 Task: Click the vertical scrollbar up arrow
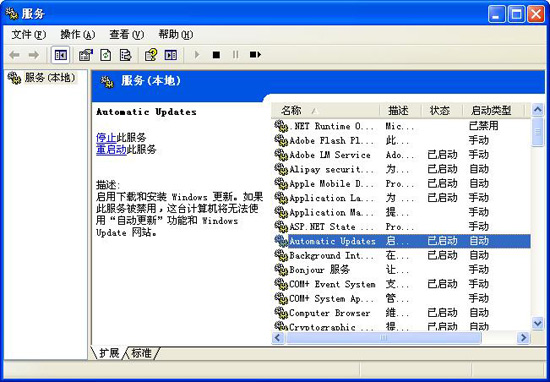(537, 110)
